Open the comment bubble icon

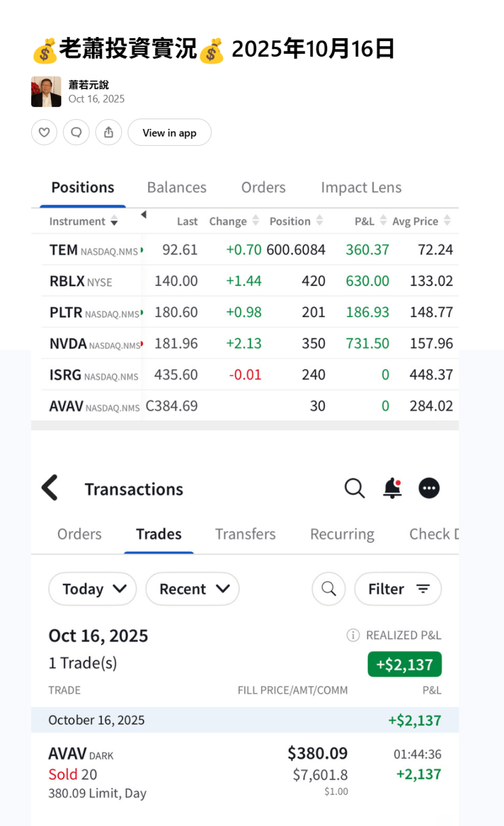tap(77, 133)
